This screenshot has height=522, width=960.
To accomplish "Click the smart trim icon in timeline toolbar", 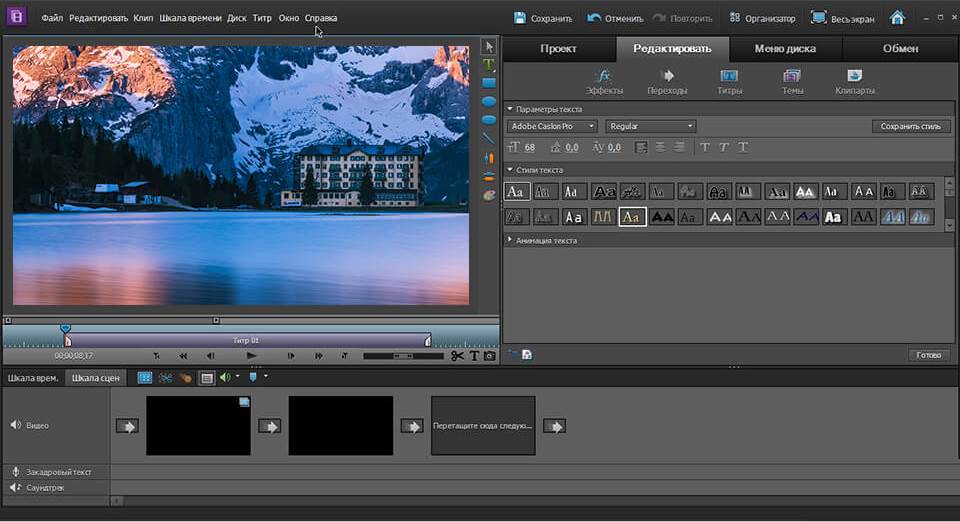I will 165,378.
